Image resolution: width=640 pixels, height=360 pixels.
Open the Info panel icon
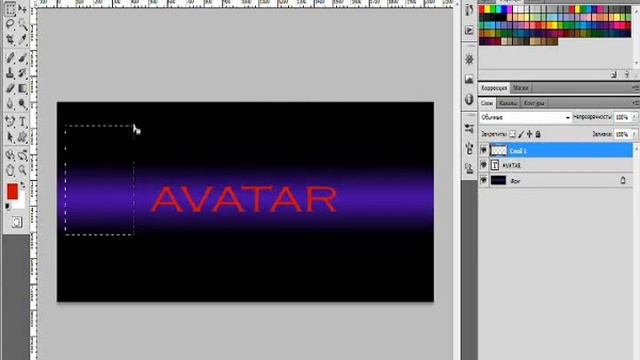tap(469, 99)
